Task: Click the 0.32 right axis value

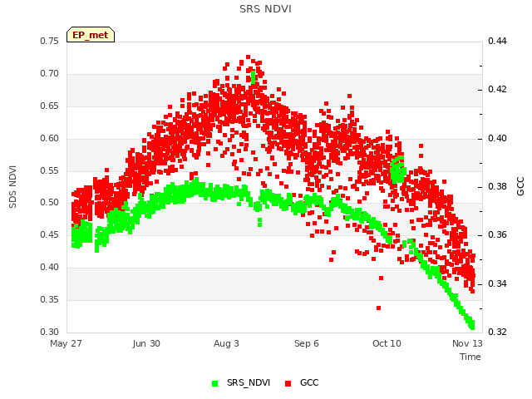Action: 497,332
